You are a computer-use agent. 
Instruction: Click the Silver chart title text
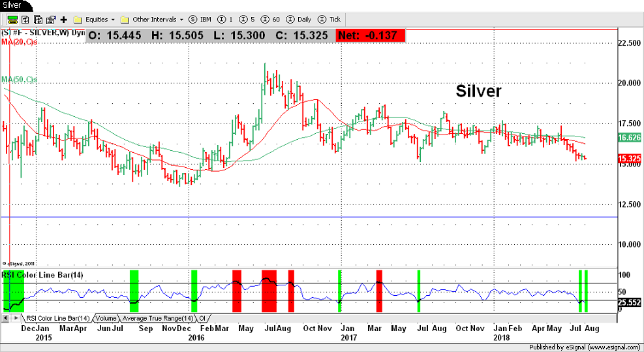coord(478,91)
